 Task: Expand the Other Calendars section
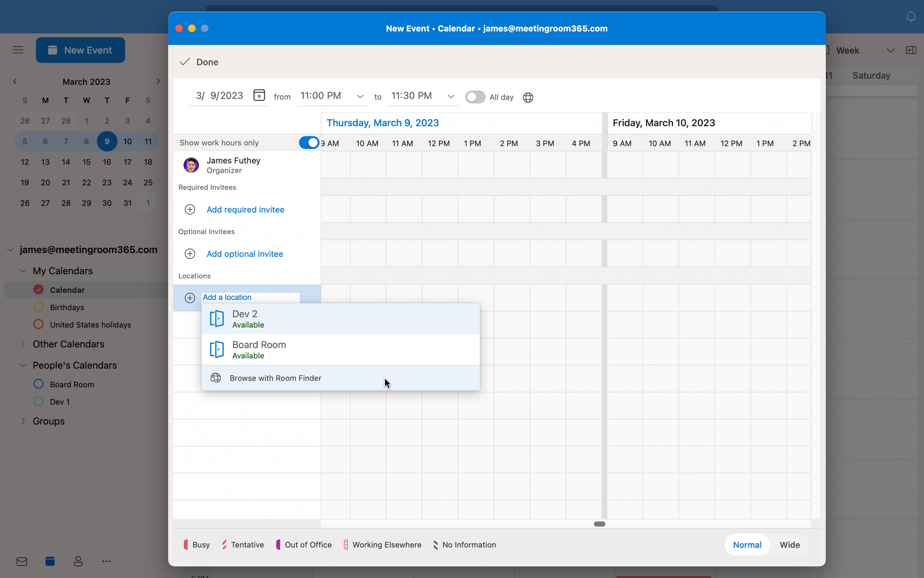click(23, 344)
